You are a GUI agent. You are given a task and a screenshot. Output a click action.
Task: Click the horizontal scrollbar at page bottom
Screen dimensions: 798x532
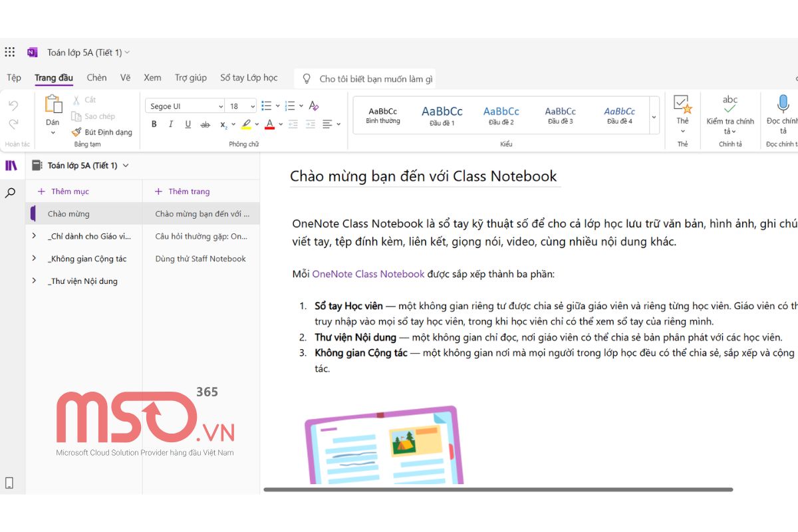click(498, 489)
